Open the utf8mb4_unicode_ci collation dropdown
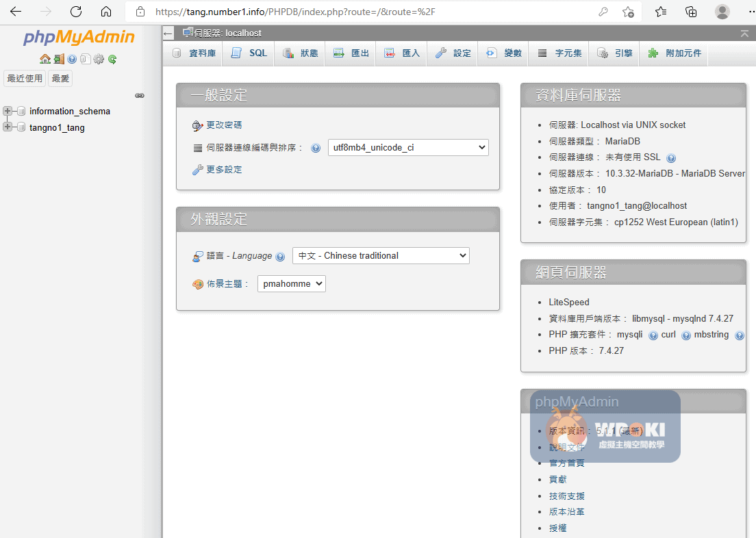The width and height of the screenshot is (756, 538). point(408,147)
